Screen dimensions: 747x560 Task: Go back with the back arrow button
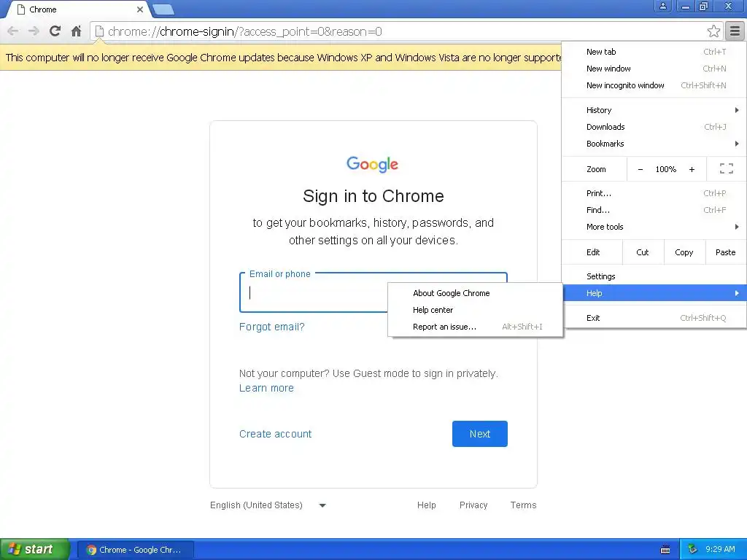tap(13, 31)
